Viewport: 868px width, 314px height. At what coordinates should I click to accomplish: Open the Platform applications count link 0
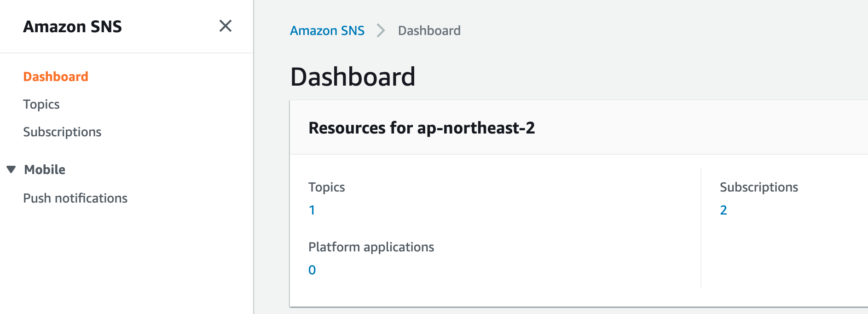click(312, 270)
